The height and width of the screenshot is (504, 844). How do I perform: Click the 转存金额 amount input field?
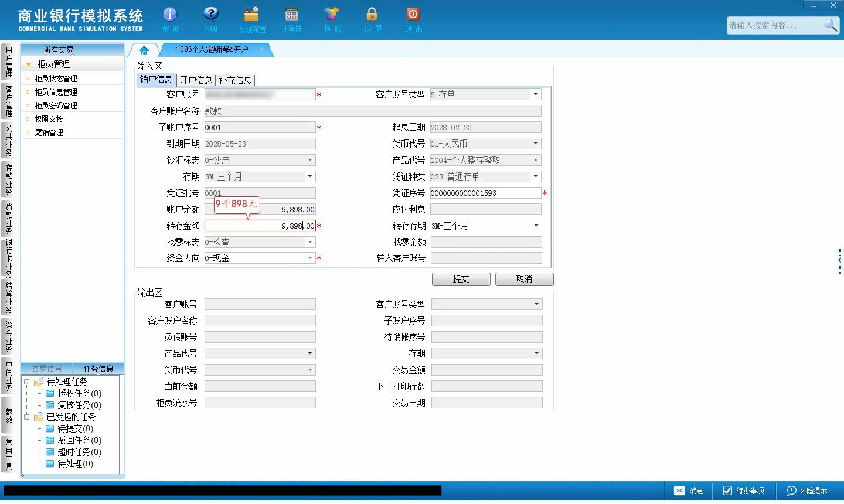260,226
